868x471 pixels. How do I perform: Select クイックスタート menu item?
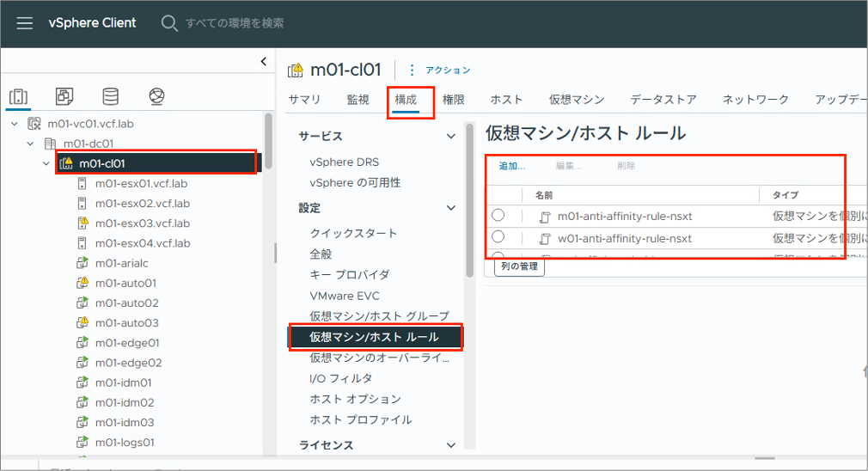[x=353, y=233]
